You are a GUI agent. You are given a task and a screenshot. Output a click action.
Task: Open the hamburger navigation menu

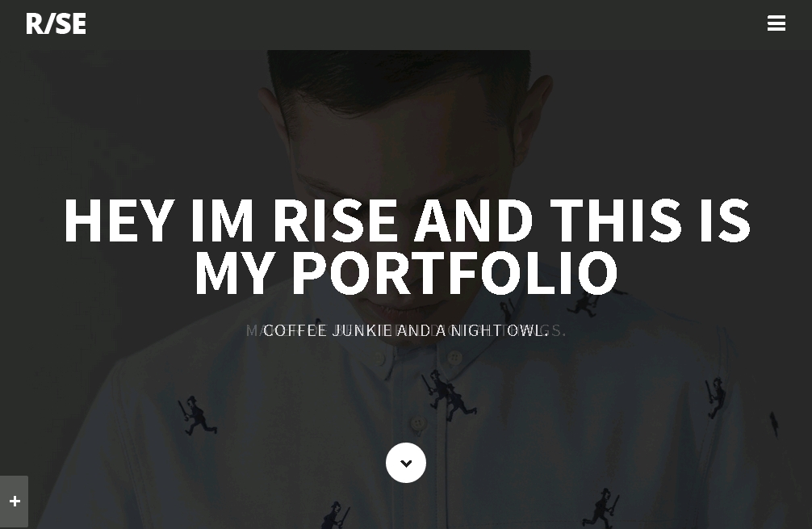(x=776, y=24)
